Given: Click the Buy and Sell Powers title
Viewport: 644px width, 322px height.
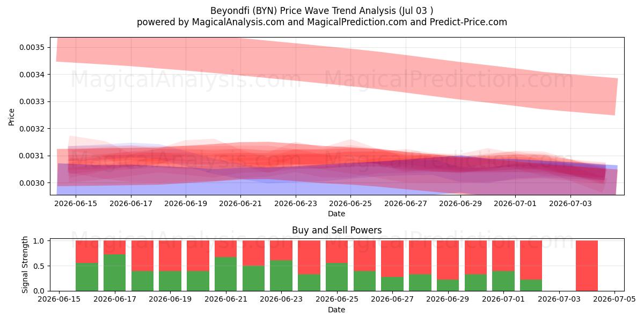Looking at the screenshot, I should tap(337, 230).
